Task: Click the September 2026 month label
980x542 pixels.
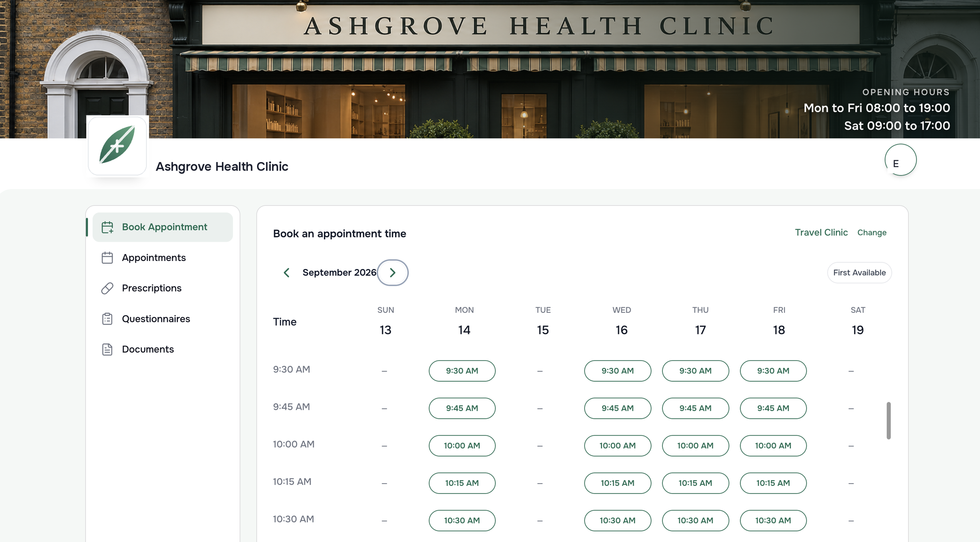Action: click(x=339, y=273)
